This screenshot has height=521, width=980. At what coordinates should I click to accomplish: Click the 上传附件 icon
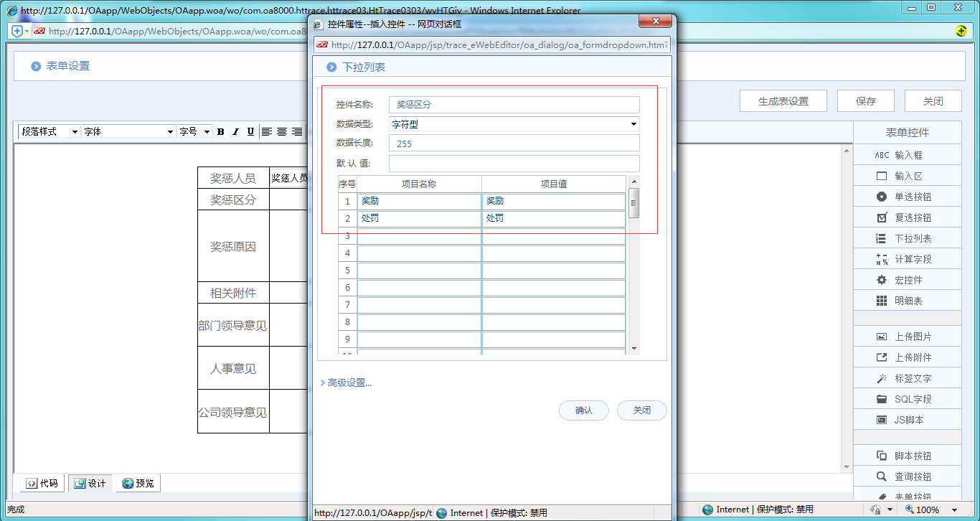[882, 357]
